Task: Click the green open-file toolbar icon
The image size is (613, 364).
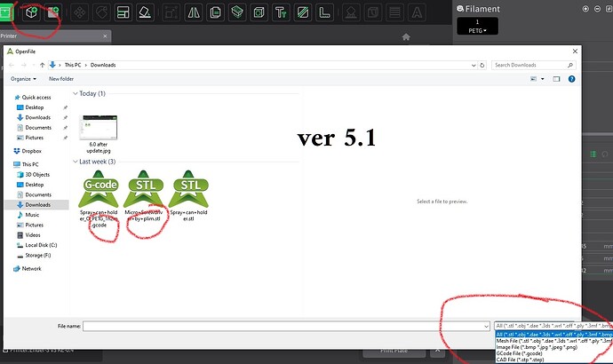Action: coord(6,12)
